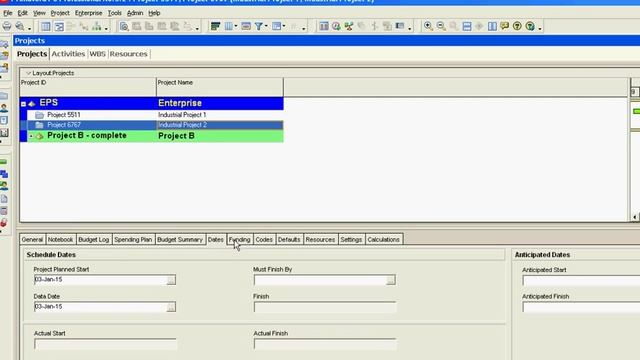Click the Zoom Out magnifier icon
The height and width of the screenshot is (360, 640).
click(441, 27)
